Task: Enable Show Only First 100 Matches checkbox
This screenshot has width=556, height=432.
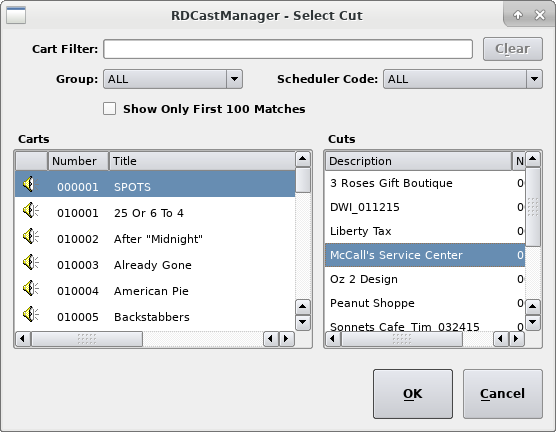Action: (x=110, y=109)
